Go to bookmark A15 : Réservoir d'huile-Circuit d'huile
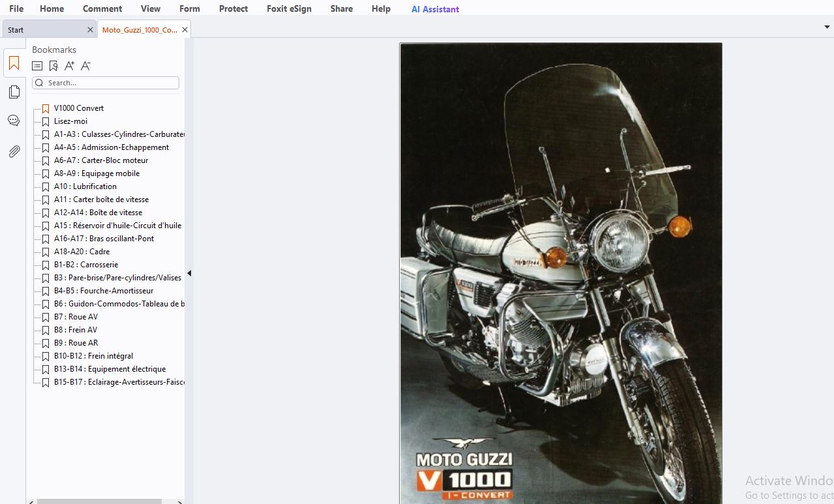 click(x=117, y=226)
